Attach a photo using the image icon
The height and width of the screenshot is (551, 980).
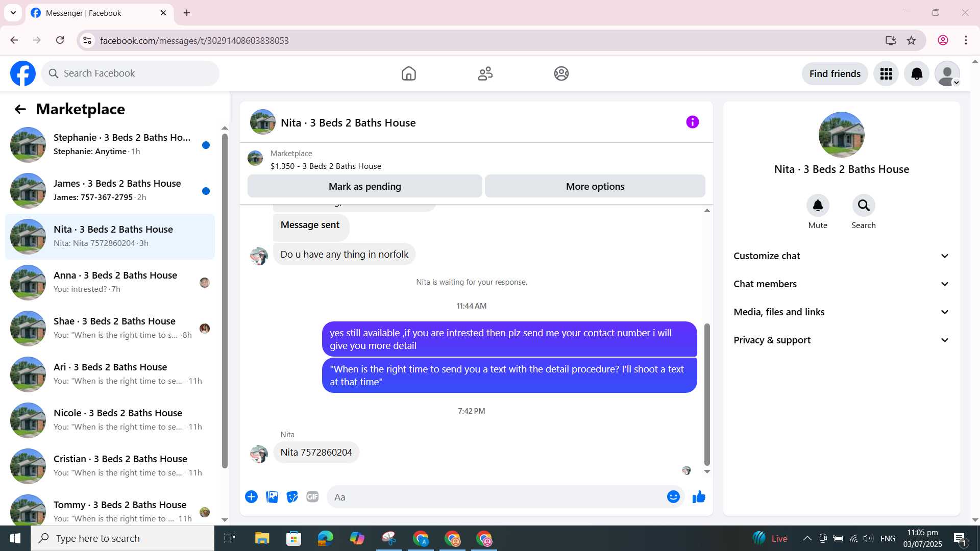click(x=272, y=497)
